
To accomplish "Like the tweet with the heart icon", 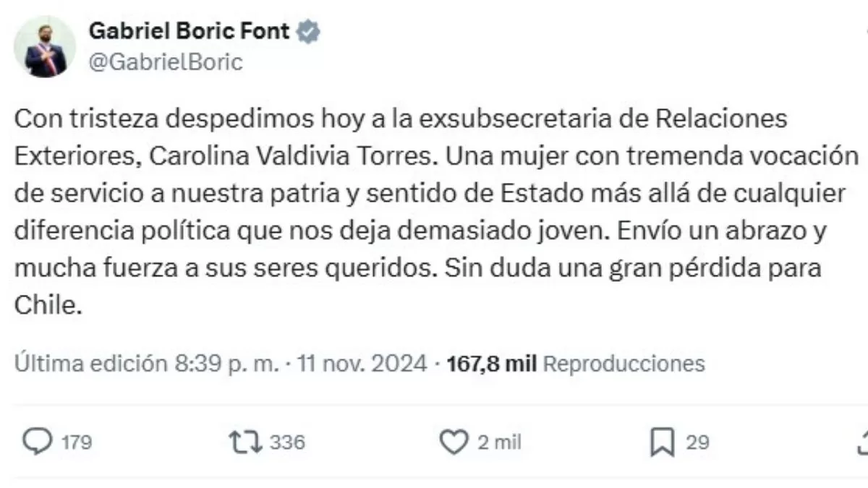I will 454,442.
